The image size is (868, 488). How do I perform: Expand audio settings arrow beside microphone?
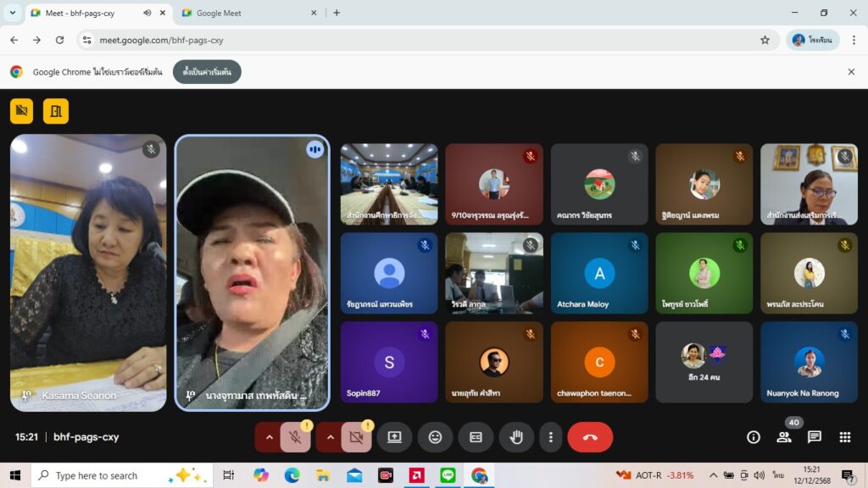pos(270,437)
